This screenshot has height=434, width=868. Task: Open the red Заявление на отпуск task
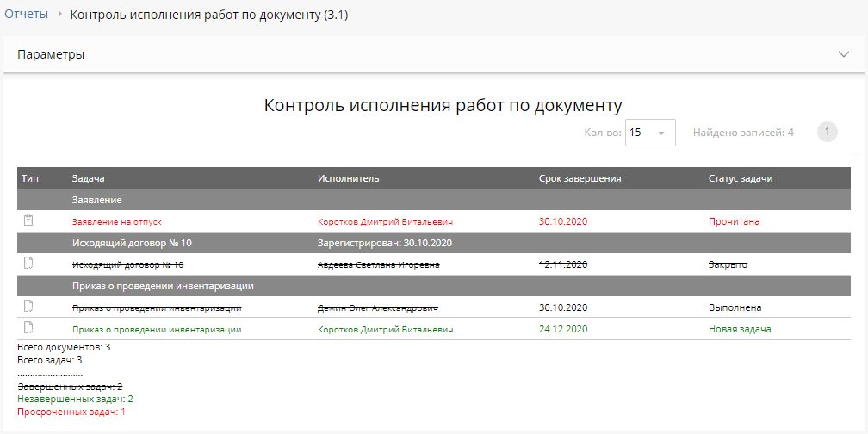pos(117,221)
